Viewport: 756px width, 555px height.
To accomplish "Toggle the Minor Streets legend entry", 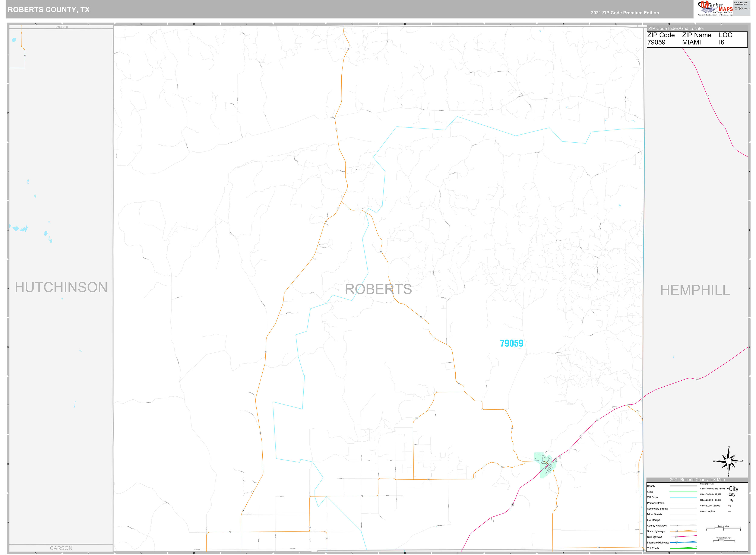I will point(654,514).
